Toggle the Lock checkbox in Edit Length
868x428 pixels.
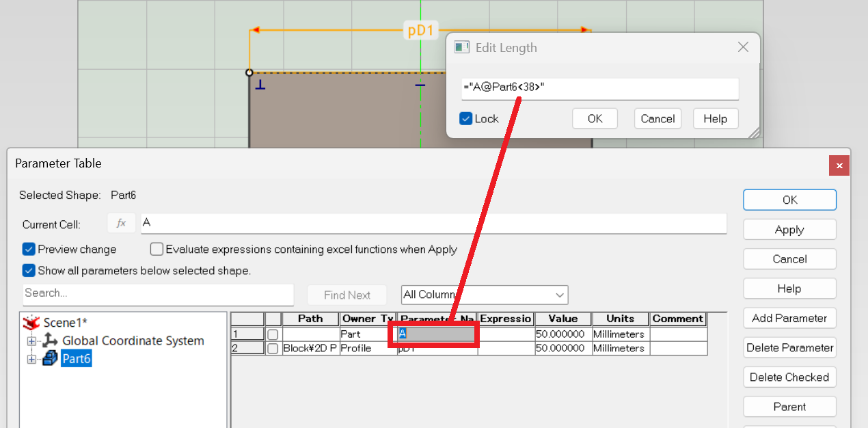pos(466,118)
